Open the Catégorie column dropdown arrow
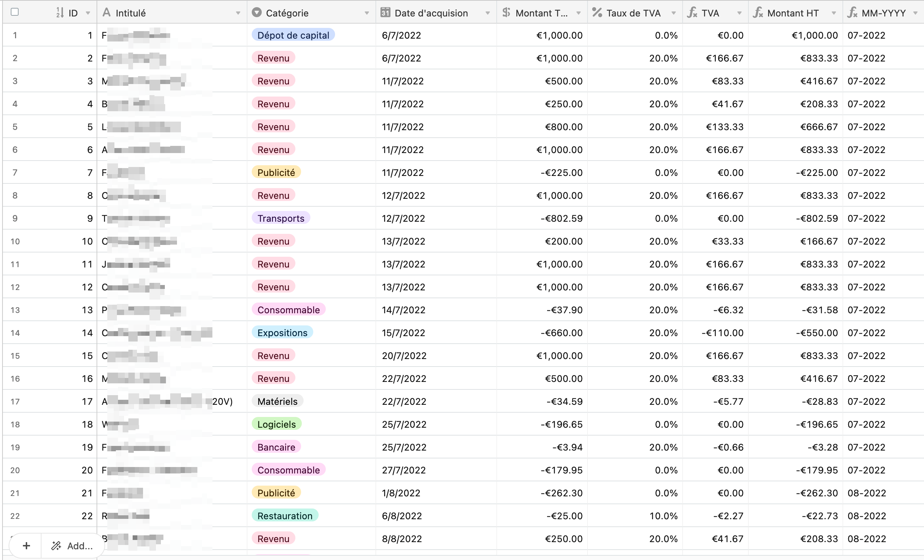Screen dimensions: 924x560 click(367, 13)
